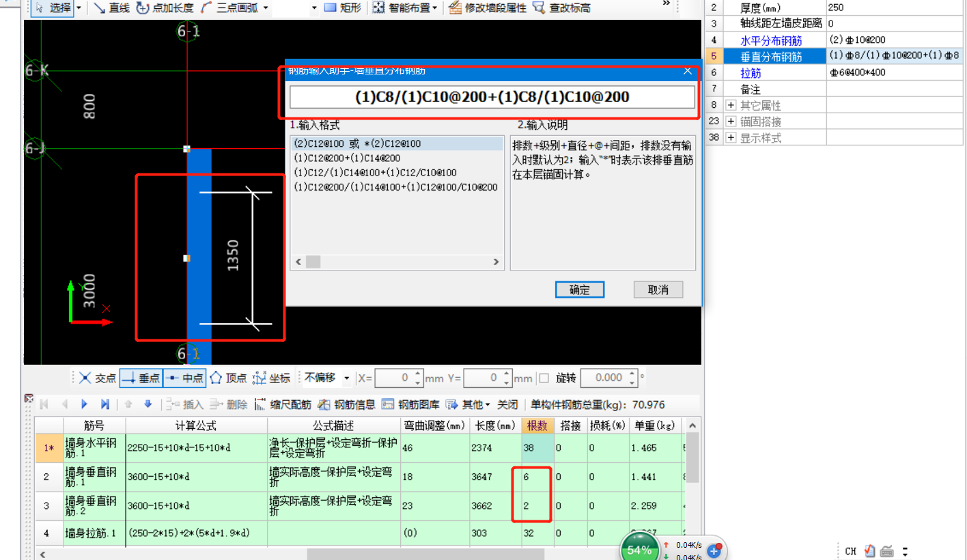Expand the toolbar overflow chevron

click(667, 4)
